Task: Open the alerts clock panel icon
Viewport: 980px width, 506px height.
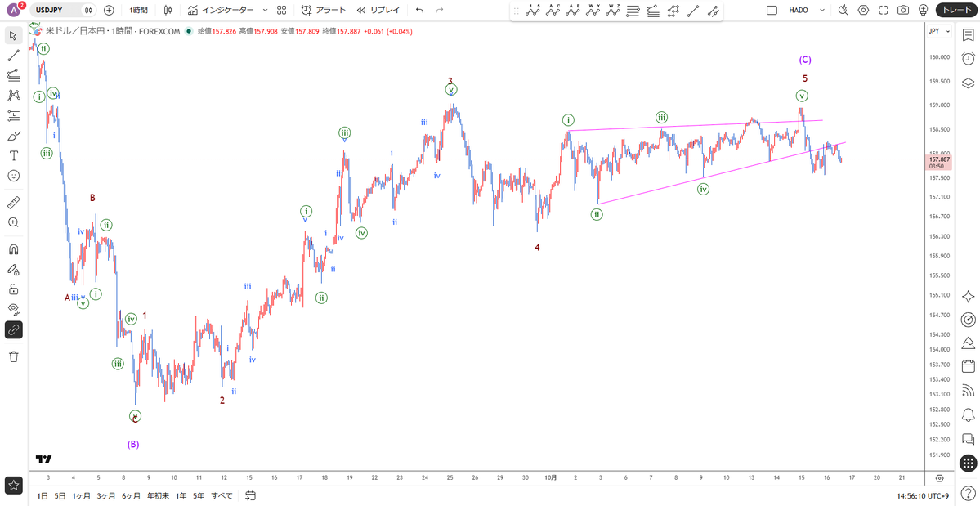Action: 968,59
